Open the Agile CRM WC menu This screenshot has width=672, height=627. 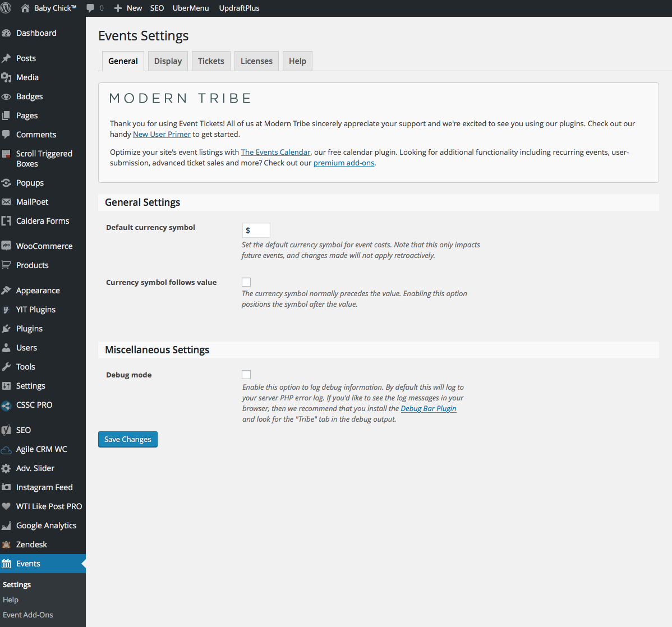(x=43, y=449)
